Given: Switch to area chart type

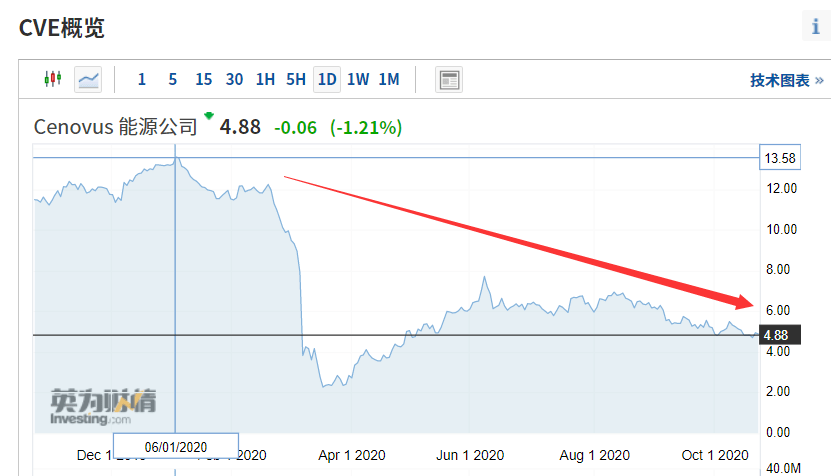Looking at the screenshot, I should 88,80.
